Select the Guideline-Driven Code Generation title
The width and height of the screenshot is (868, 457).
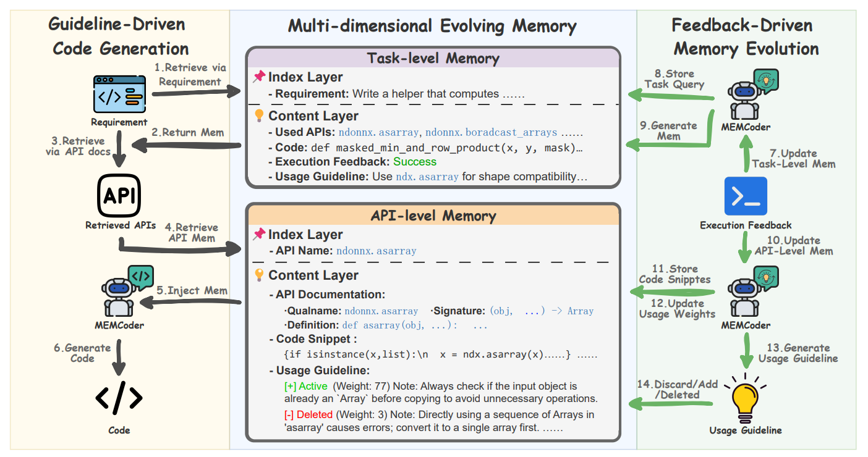(120, 36)
